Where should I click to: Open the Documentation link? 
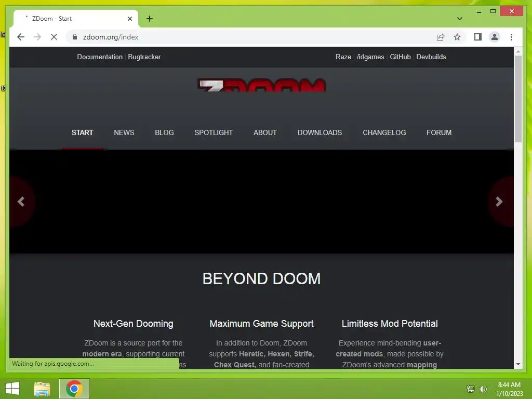click(x=100, y=57)
